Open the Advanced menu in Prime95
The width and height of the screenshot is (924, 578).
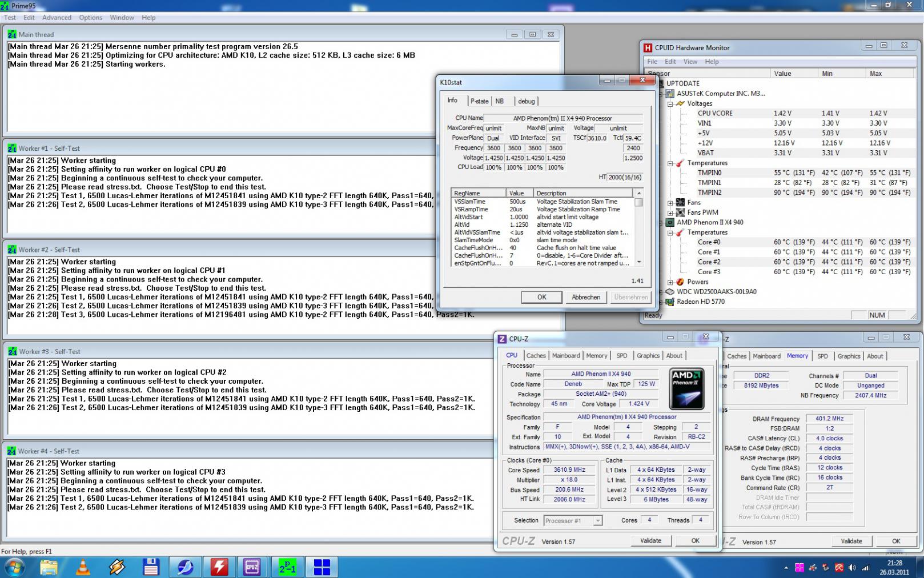pyautogui.click(x=57, y=18)
